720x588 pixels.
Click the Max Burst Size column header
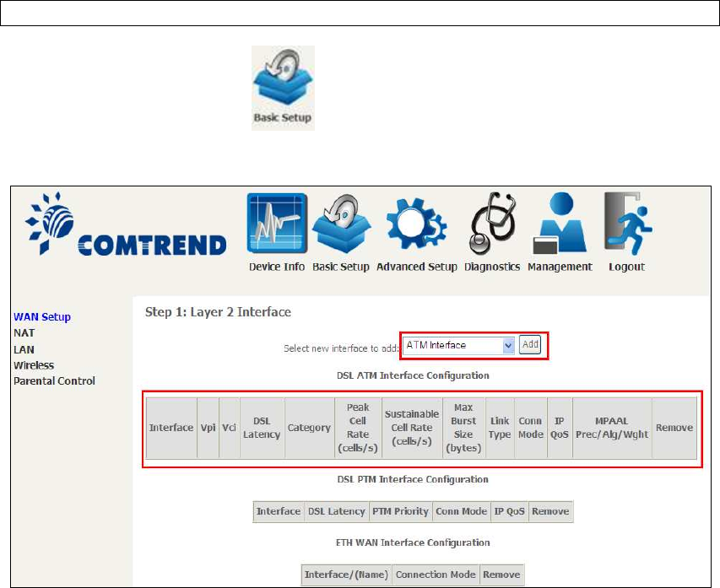tap(463, 428)
